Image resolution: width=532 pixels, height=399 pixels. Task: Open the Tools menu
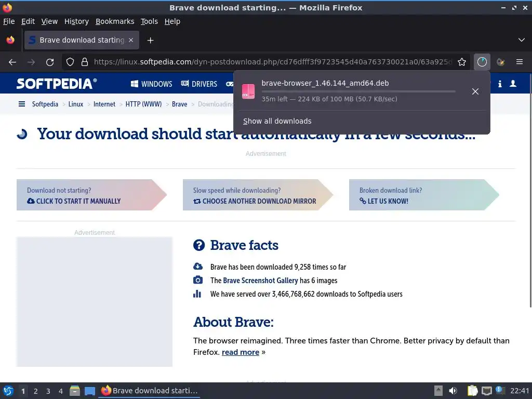149,21
